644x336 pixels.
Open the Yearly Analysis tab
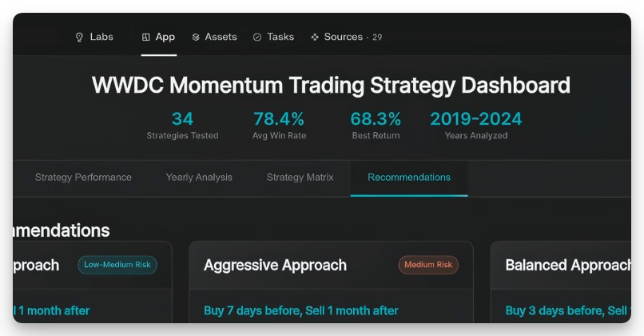tap(199, 178)
